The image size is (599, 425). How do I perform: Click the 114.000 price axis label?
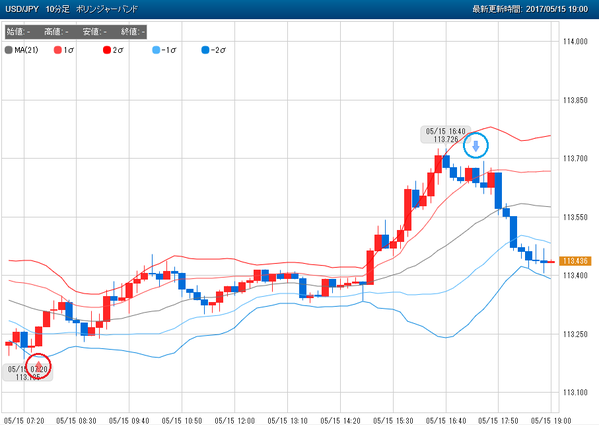point(575,41)
